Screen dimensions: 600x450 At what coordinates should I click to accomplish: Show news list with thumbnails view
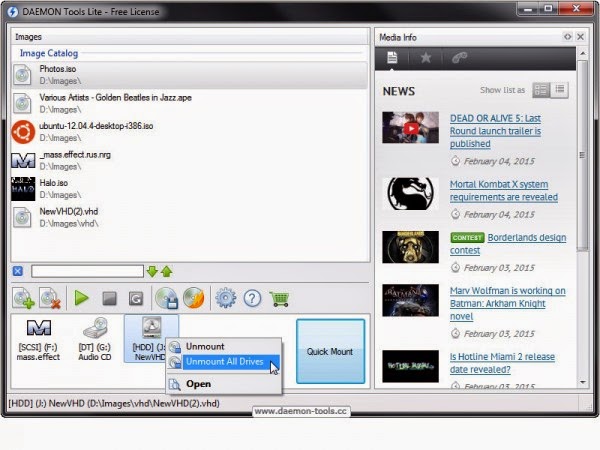[541, 90]
